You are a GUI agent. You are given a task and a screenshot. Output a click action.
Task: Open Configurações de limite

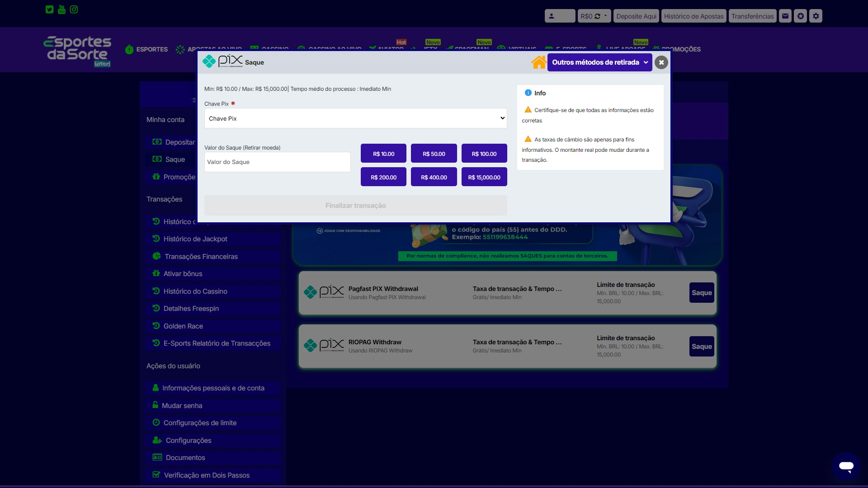pyautogui.click(x=213, y=423)
